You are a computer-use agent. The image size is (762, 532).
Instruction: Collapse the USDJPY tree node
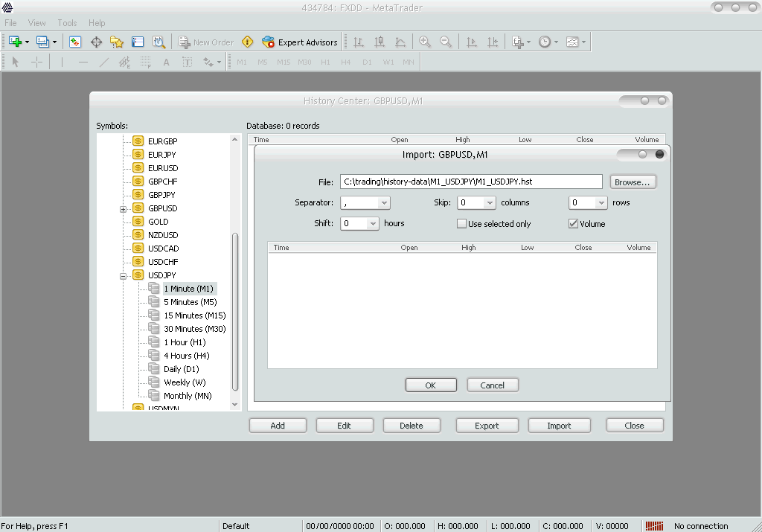[x=124, y=275]
